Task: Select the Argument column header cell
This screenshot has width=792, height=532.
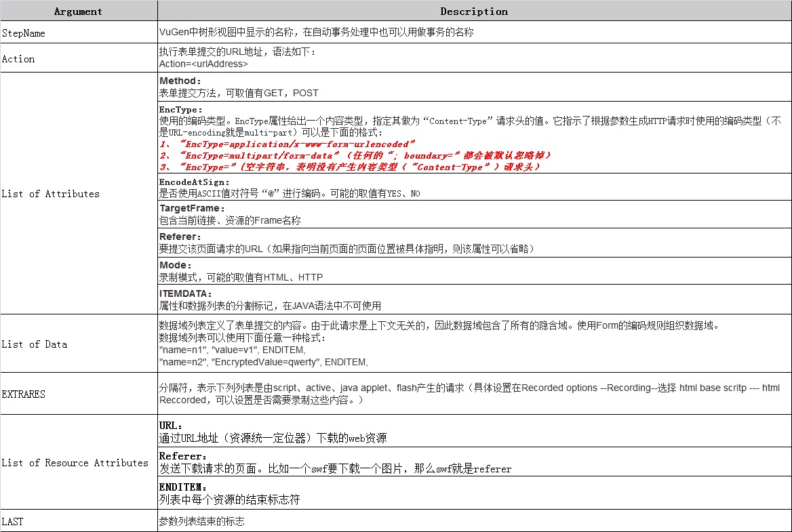Action: click(78, 11)
